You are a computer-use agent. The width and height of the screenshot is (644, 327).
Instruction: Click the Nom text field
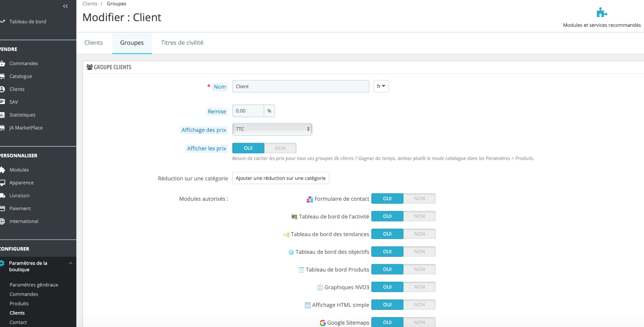301,86
